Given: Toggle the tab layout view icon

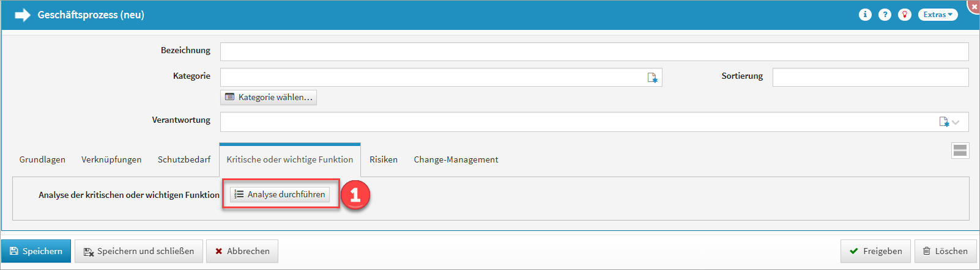Looking at the screenshot, I should (960, 150).
